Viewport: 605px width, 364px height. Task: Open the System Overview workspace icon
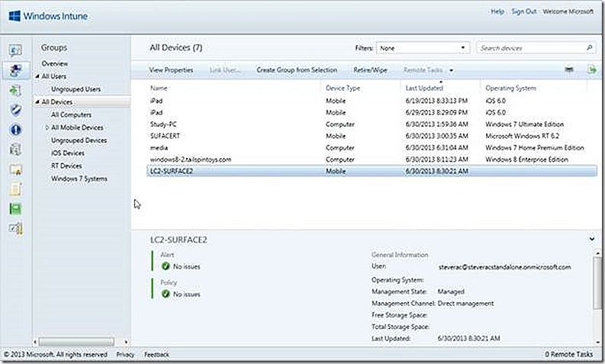coord(15,50)
